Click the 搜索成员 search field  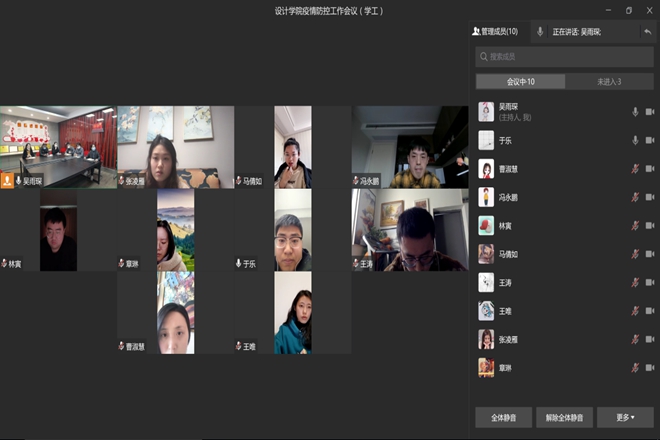pos(564,57)
